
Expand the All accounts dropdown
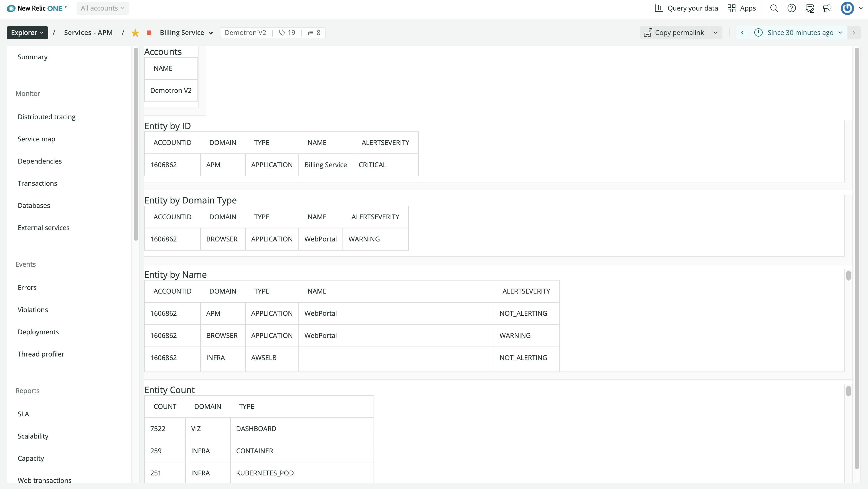click(x=102, y=8)
